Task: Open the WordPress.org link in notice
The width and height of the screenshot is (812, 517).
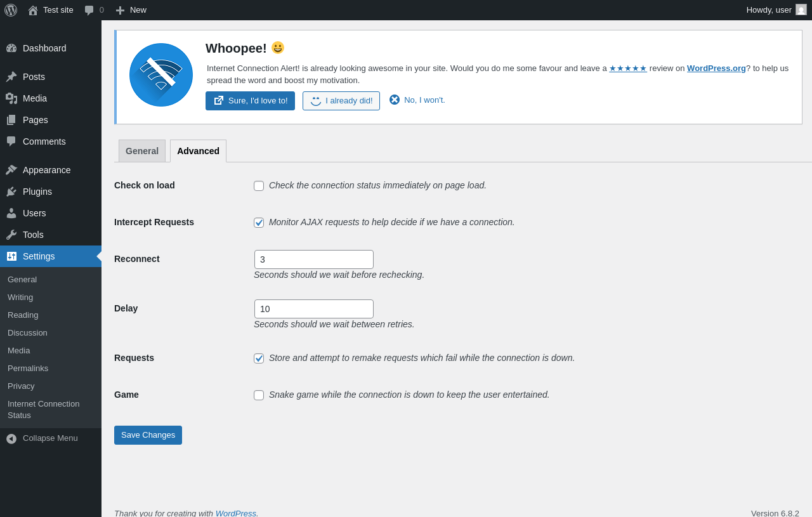Action: tap(716, 68)
